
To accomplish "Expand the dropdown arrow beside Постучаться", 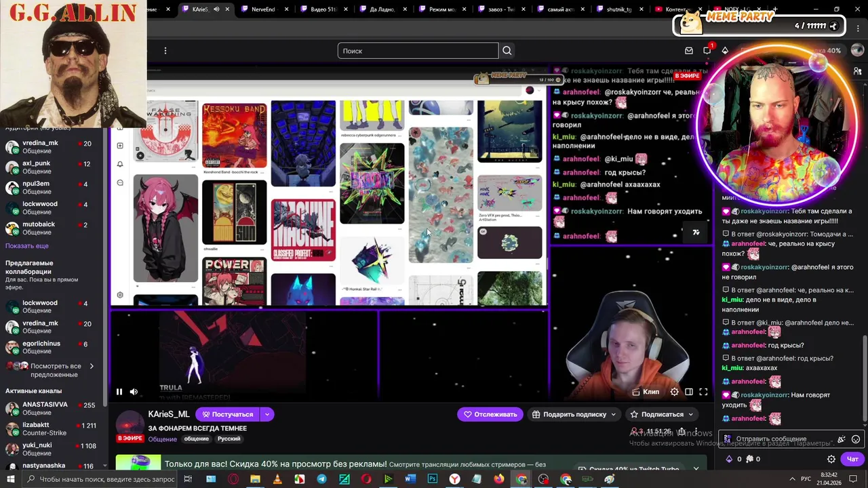I will 267,414.
